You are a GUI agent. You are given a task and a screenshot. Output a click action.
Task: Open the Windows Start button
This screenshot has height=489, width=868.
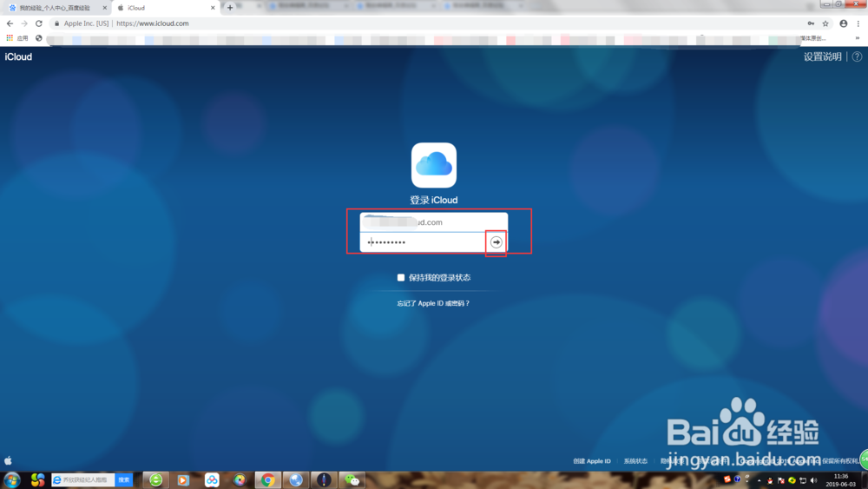point(11,479)
